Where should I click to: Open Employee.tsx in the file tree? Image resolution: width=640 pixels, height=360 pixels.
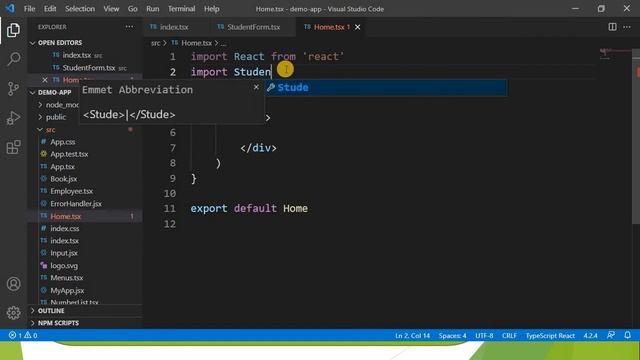coord(85,191)
